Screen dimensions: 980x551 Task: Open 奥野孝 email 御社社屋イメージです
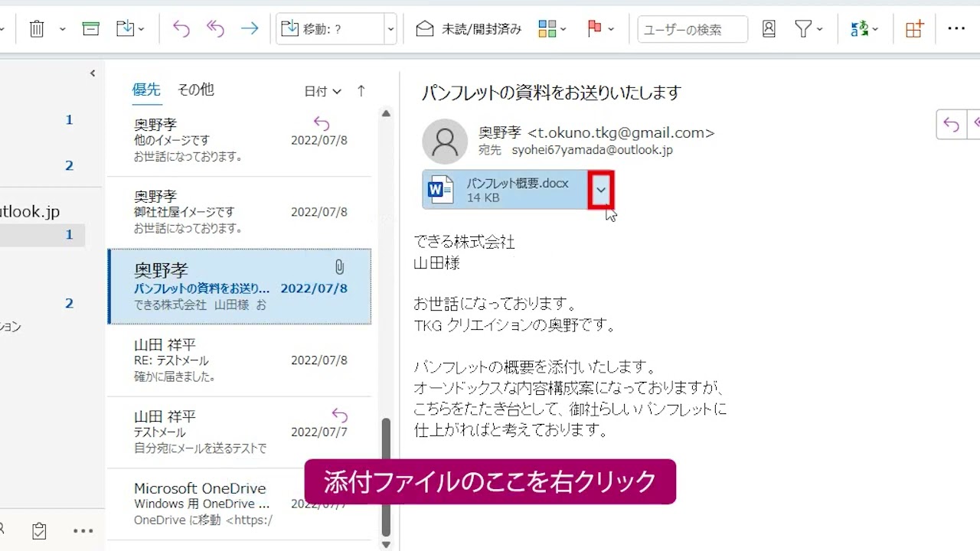click(240, 212)
